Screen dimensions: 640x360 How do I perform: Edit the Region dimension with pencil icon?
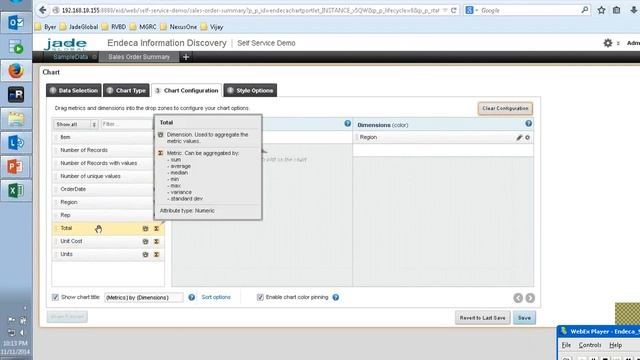point(519,138)
